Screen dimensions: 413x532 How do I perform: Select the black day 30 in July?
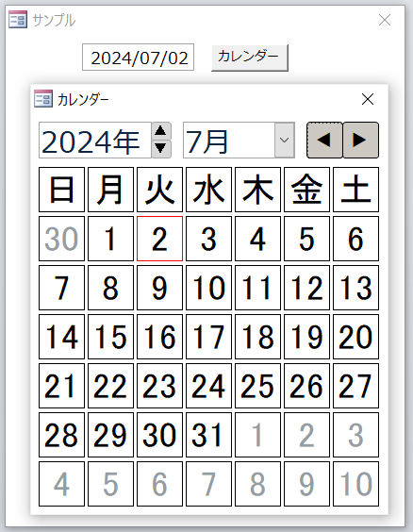tap(159, 435)
